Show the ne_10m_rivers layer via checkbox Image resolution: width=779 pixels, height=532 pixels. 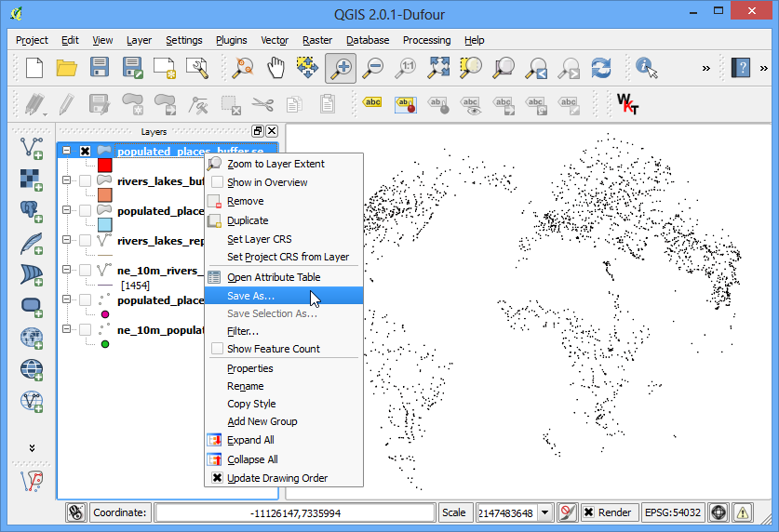click(85, 270)
